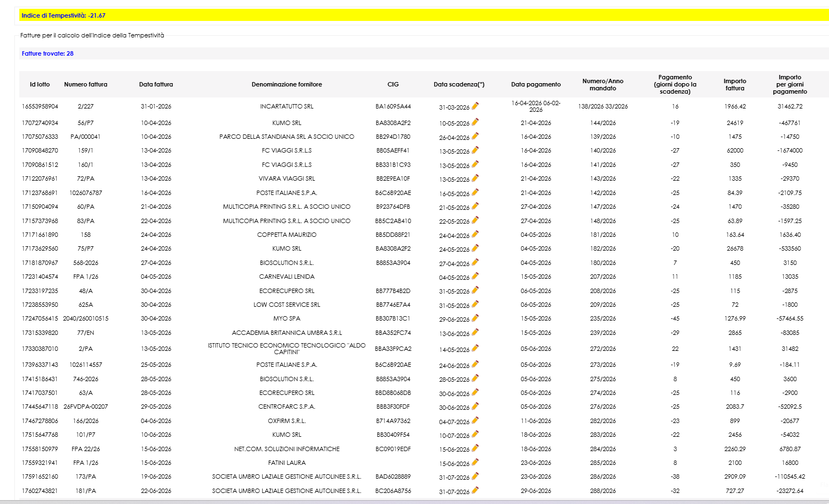
Task: Click the Importo per giorni pagamento header
Action: (x=790, y=84)
